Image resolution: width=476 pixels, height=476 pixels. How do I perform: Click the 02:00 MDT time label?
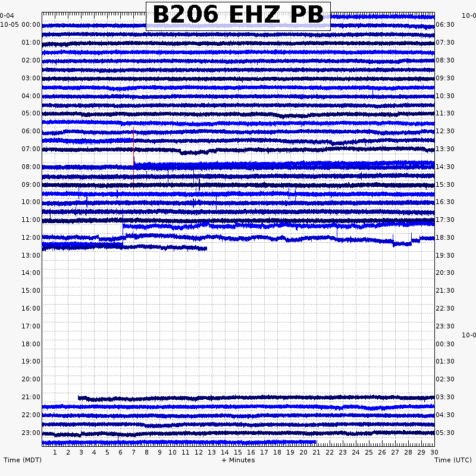[x=31, y=61]
